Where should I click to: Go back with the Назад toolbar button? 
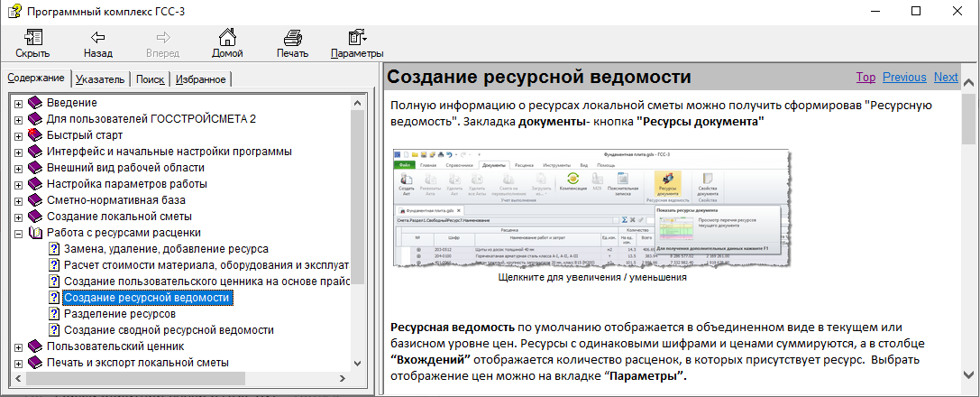[98, 42]
